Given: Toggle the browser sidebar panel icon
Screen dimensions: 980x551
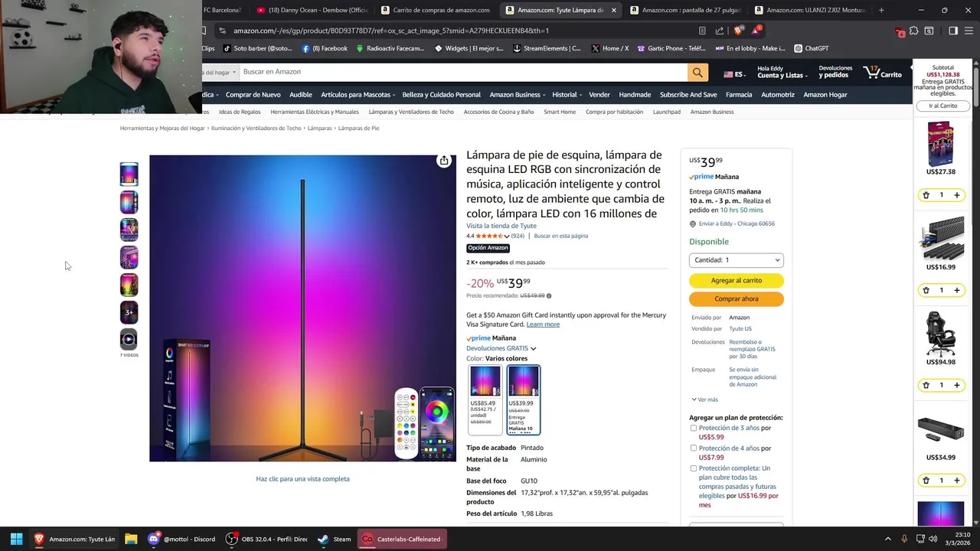Looking at the screenshot, I should pos(953,31).
